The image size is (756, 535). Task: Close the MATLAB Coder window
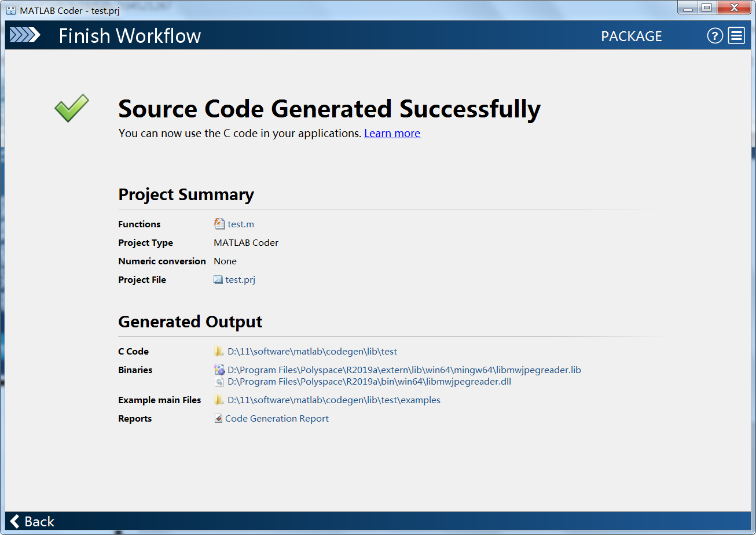click(x=733, y=8)
